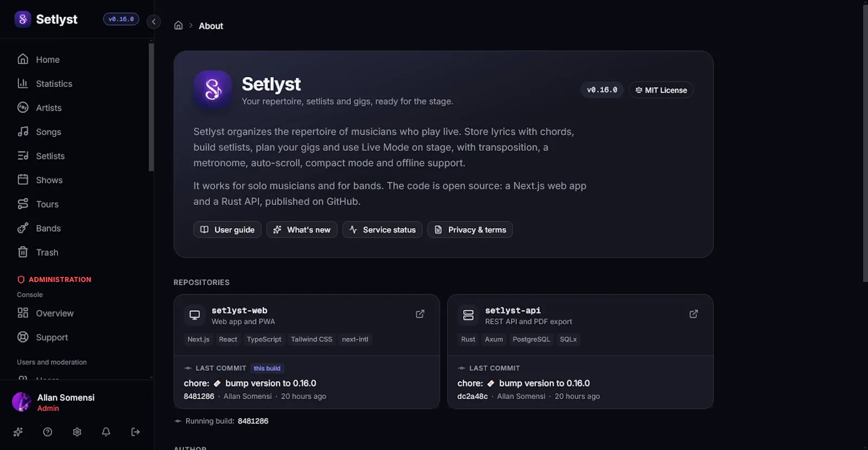Image resolution: width=868 pixels, height=450 pixels.
Task: Click the v0.16.0 badge beside the Setlyst logo
Action: coord(121,19)
